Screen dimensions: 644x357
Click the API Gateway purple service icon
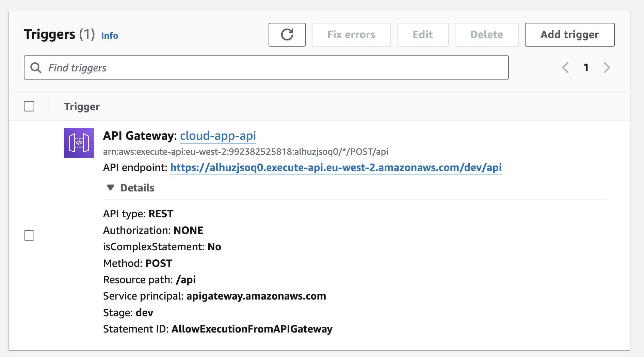79,143
